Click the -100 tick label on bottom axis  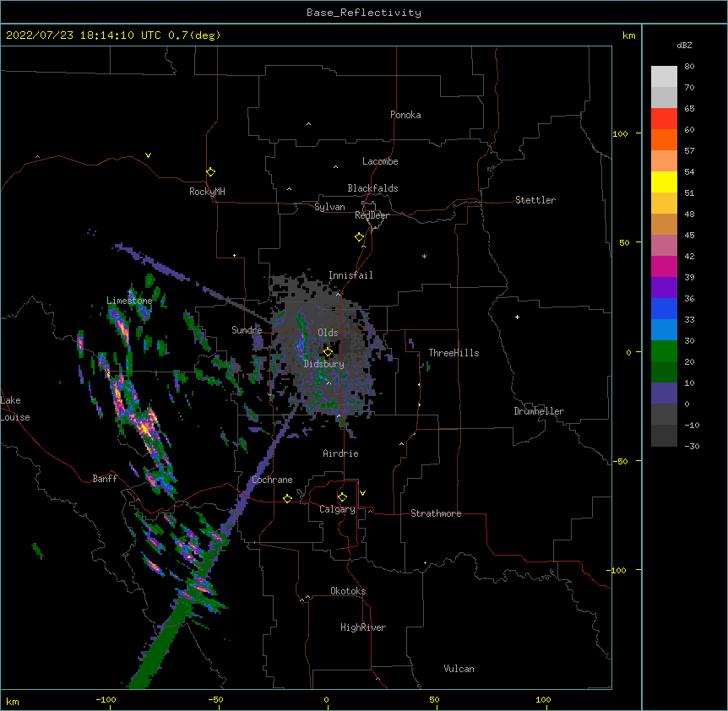[x=106, y=699]
